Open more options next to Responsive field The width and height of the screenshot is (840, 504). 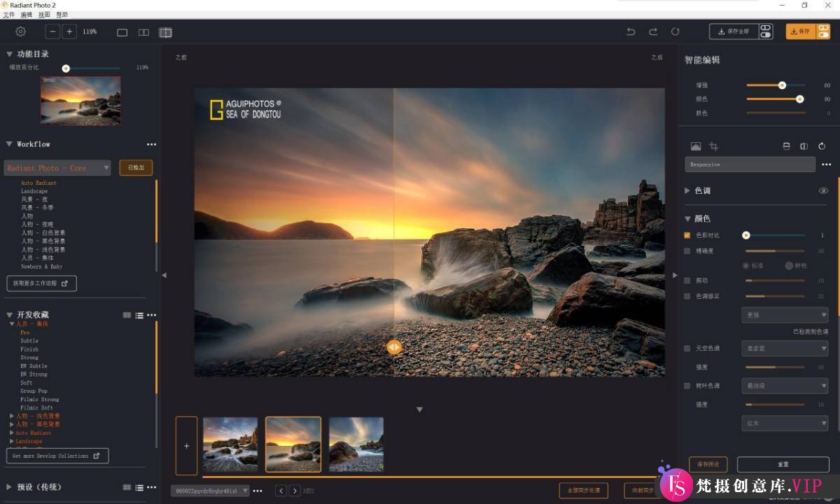point(827,164)
